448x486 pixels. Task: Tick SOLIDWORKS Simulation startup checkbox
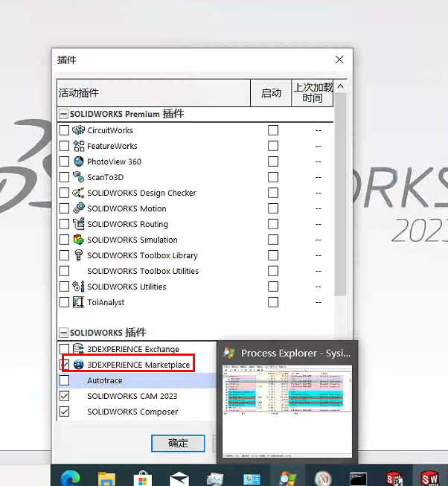273,240
